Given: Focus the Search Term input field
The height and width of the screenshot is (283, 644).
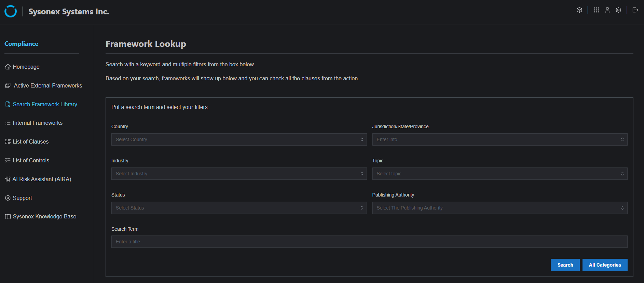Looking at the screenshot, I should (x=369, y=242).
